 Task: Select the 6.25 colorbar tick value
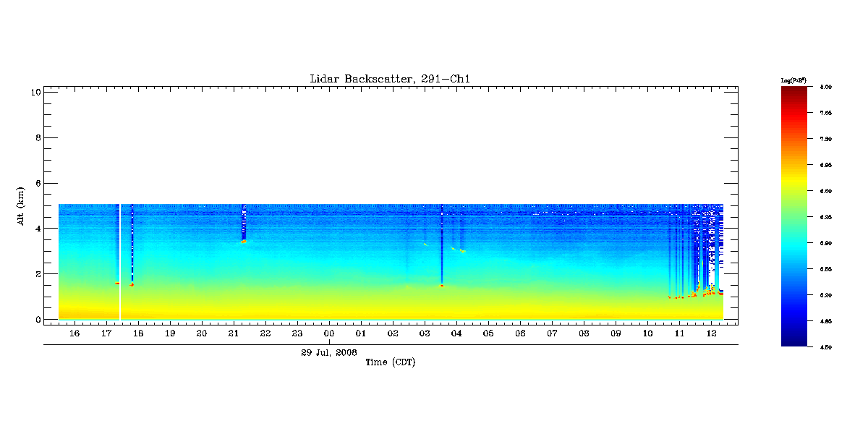[826, 217]
